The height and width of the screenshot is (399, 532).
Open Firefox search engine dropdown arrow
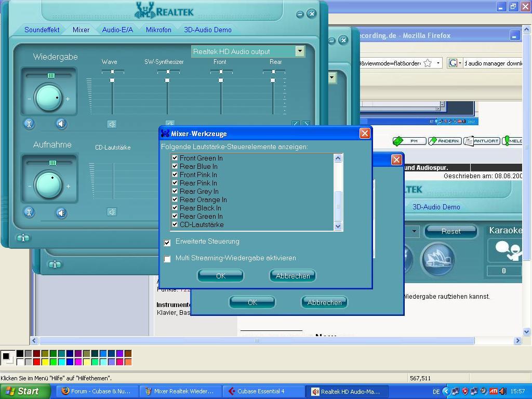[x=460, y=63]
